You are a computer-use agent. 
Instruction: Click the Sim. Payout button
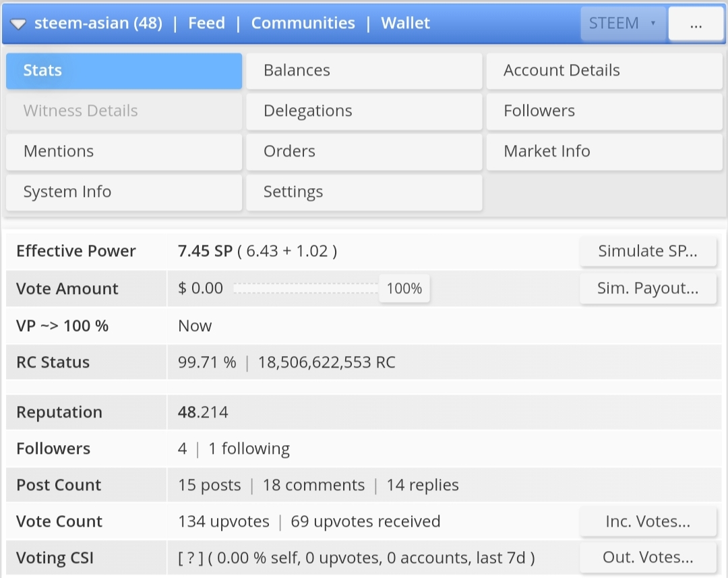tap(647, 289)
